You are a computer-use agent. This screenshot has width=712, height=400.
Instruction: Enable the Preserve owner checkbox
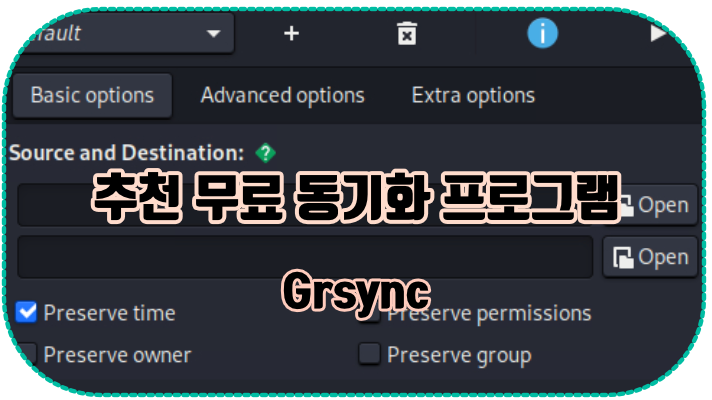pos(26,354)
